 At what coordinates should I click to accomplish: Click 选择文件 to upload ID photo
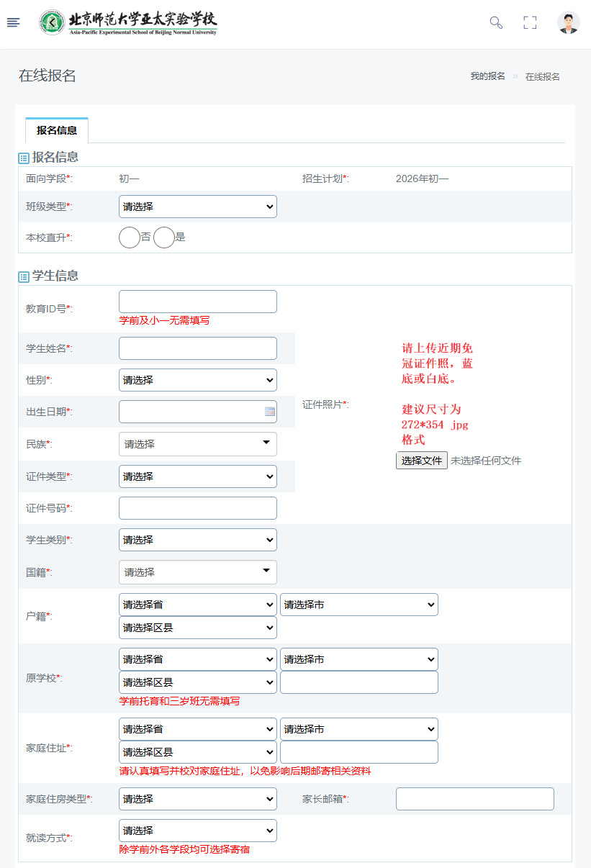421,461
